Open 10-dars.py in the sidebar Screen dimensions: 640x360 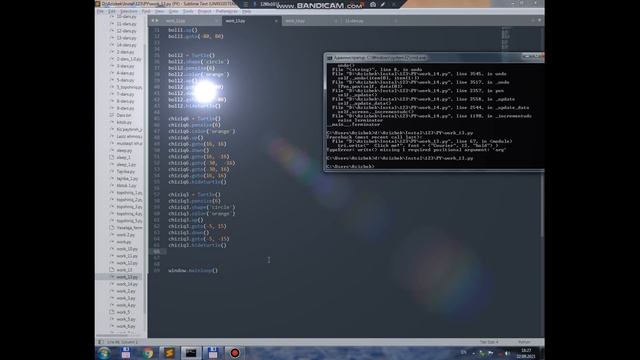click(126, 17)
